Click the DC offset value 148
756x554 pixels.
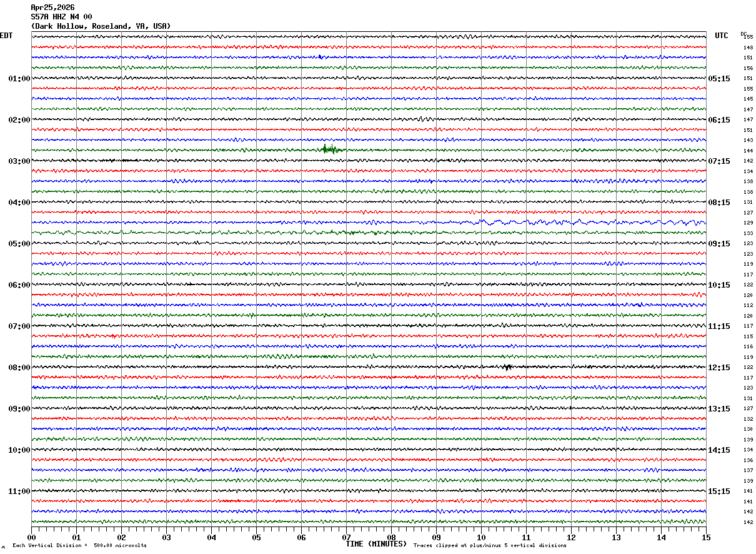coord(748,48)
